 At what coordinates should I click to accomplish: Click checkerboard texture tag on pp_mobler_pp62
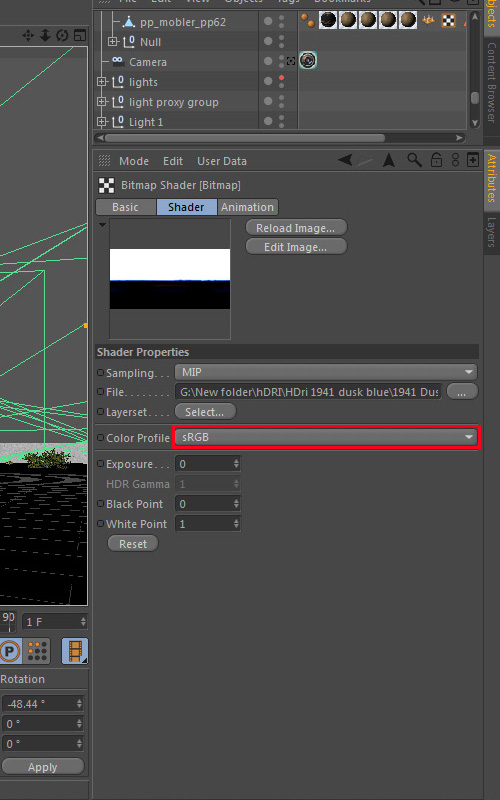tap(448, 20)
